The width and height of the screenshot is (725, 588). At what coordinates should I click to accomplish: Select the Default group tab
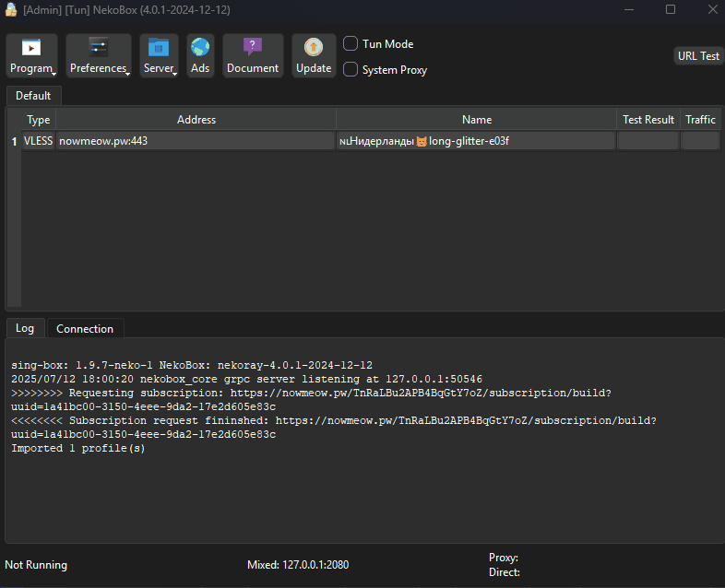click(x=33, y=96)
